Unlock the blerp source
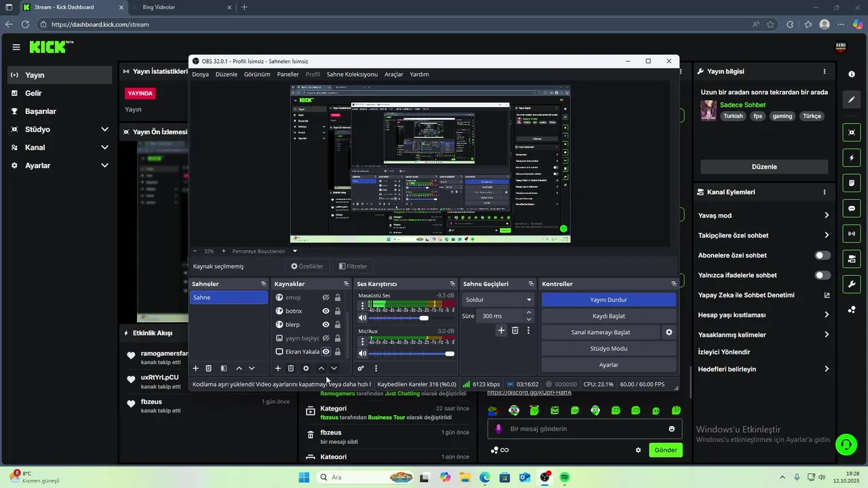Image resolution: width=868 pixels, height=488 pixels. [x=338, y=325]
